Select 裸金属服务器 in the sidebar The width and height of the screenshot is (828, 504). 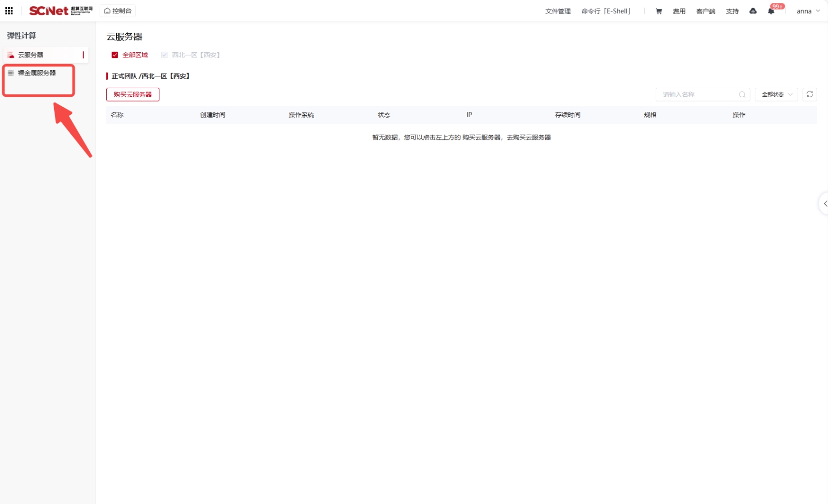(37, 73)
